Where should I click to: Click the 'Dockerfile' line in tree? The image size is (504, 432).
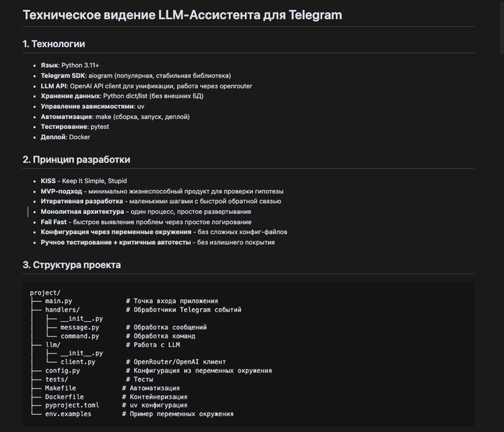(64, 397)
